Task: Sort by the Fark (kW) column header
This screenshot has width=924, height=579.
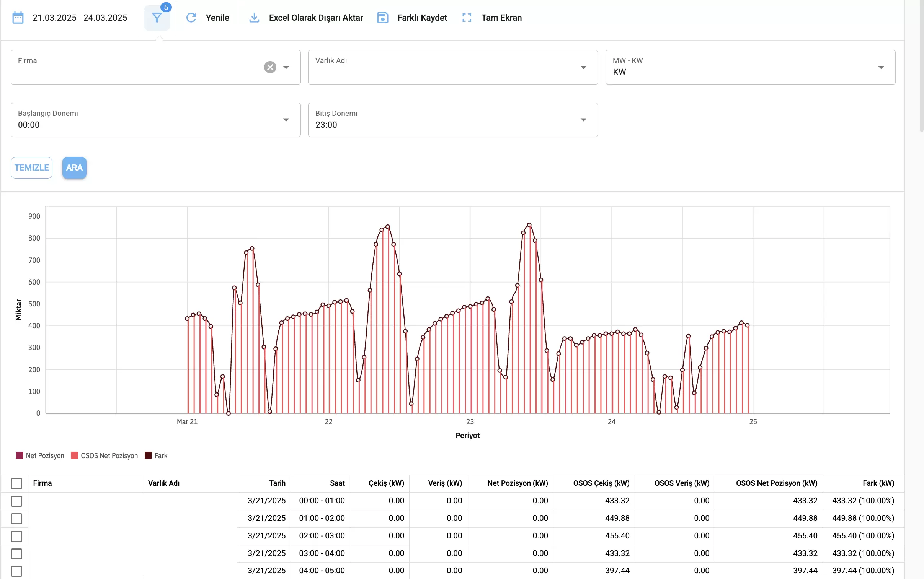Action: point(878,483)
